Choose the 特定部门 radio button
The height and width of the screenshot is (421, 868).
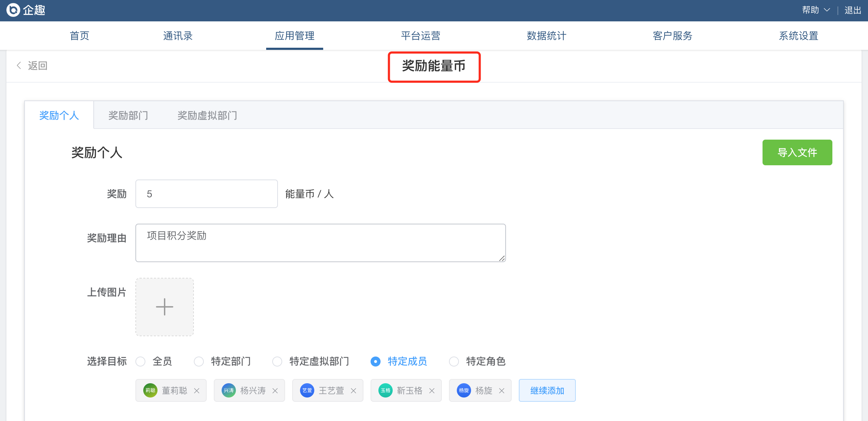click(199, 362)
